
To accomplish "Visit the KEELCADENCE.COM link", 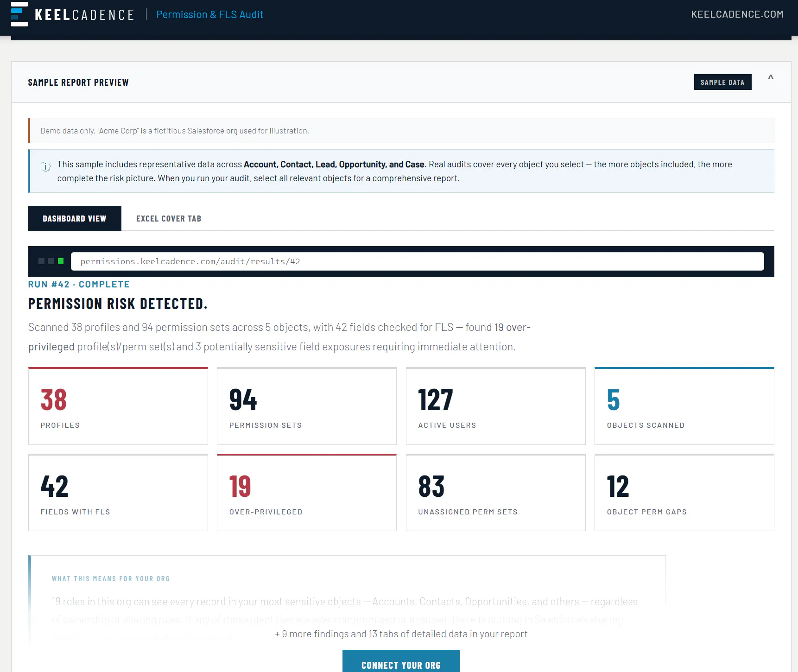I will tap(737, 14).
